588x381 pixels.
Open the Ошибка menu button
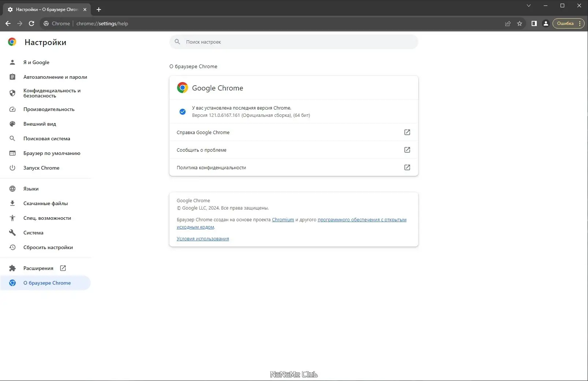click(x=568, y=23)
